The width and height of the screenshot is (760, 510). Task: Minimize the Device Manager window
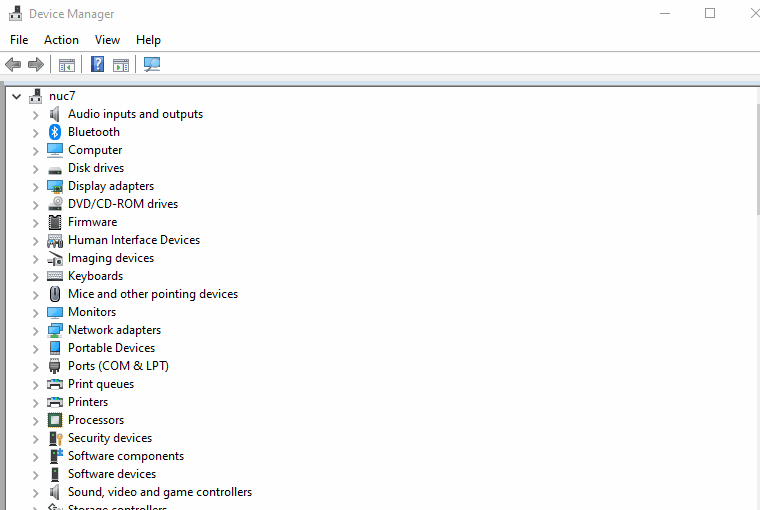pos(665,14)
